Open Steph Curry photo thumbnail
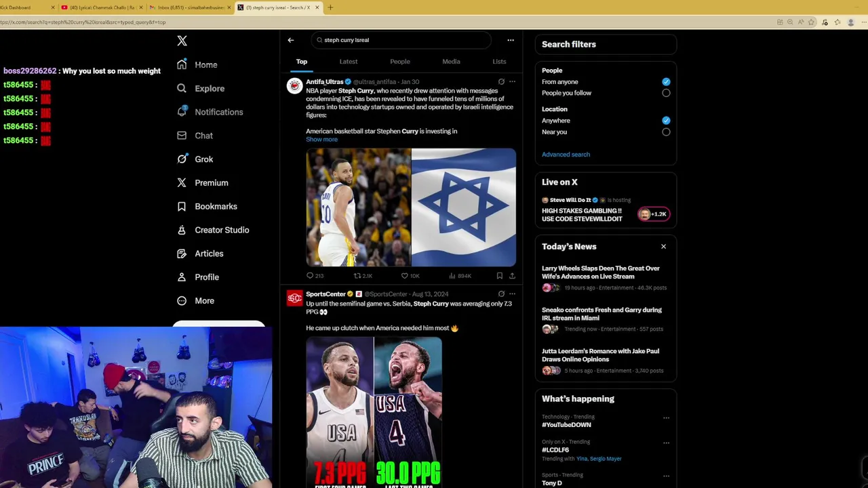The image size is (868, 488). [x=358, y=207]
